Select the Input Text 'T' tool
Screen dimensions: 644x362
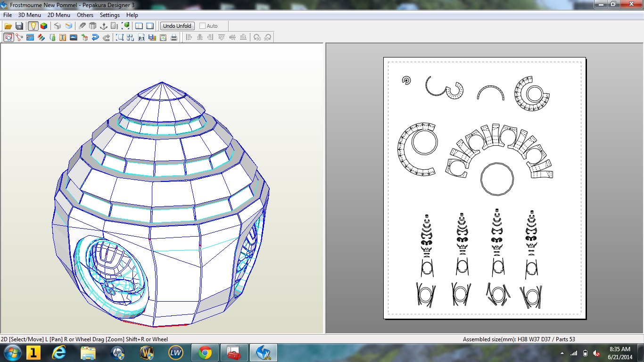(63, 37)
